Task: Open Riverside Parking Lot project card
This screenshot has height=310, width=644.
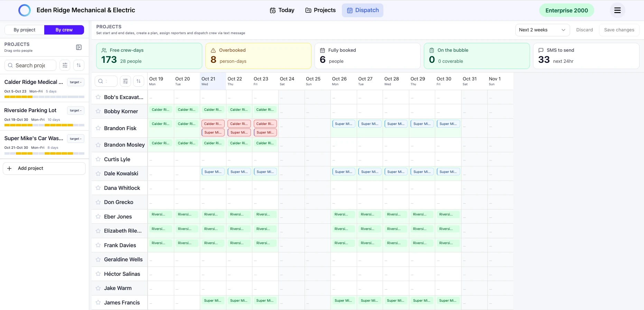Action: [x=44, y=116]
